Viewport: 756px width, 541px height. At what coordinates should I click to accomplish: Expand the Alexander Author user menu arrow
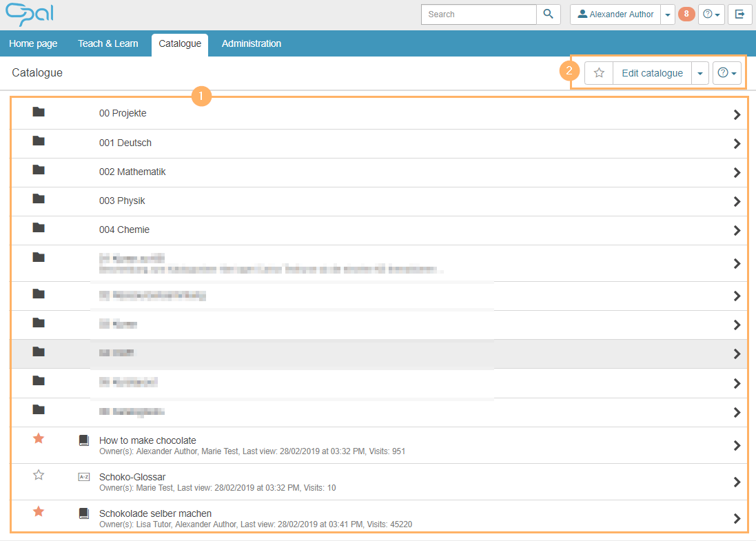(667, 14)
